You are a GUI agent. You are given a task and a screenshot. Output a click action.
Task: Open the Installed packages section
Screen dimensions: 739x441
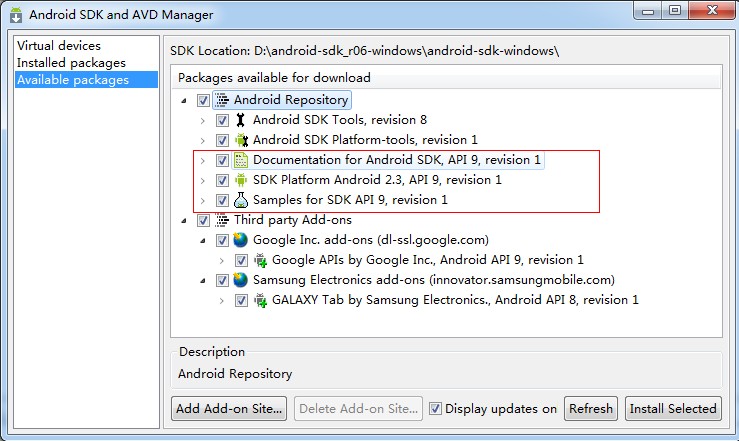click(71, 63)
